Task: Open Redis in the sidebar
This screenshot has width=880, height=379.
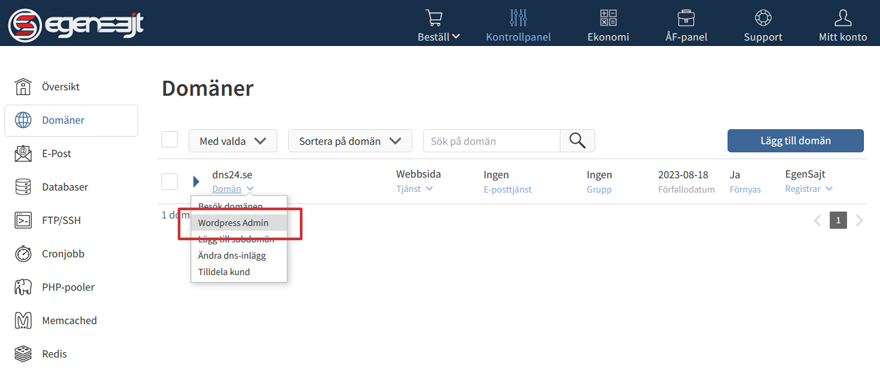Action: tap(54, 354)
